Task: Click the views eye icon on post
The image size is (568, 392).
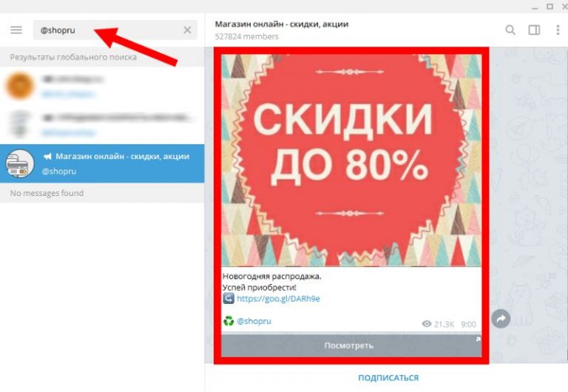Action: [426, 324]
